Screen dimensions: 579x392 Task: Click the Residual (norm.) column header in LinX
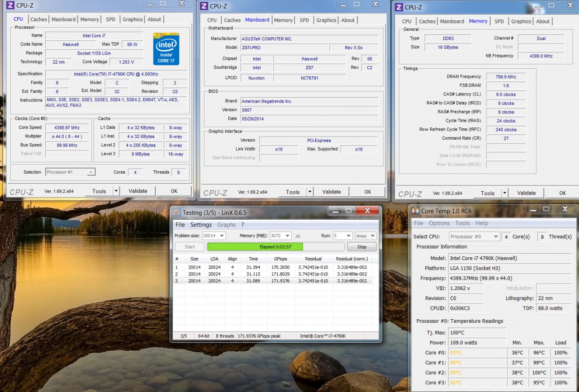pos(352,259)
